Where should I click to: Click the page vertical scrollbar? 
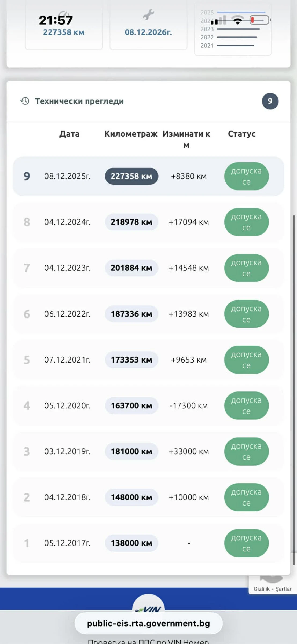click(294, 389)
